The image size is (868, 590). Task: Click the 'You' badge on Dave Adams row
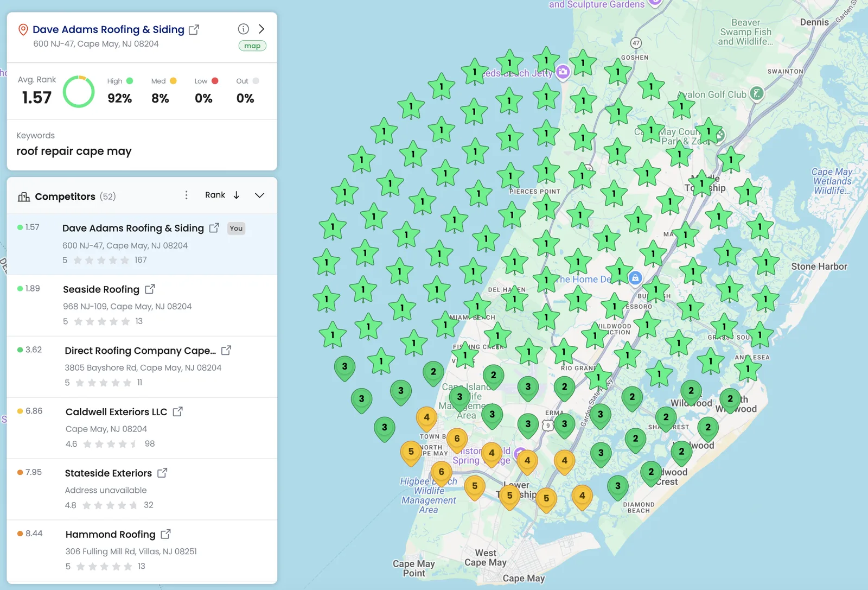click(x=236, y=229)
